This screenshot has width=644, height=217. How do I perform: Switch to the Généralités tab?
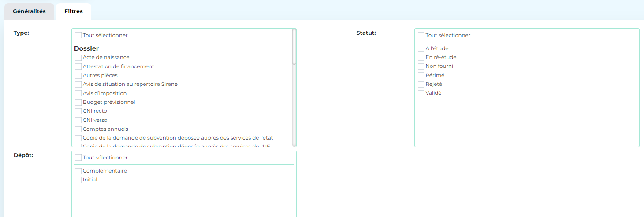(x=29, y=11)
